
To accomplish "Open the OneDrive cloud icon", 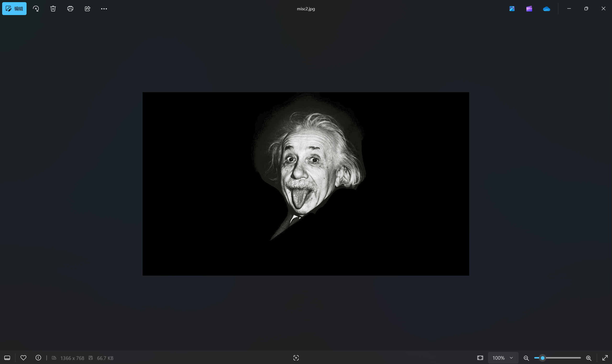I will (546, 9).
